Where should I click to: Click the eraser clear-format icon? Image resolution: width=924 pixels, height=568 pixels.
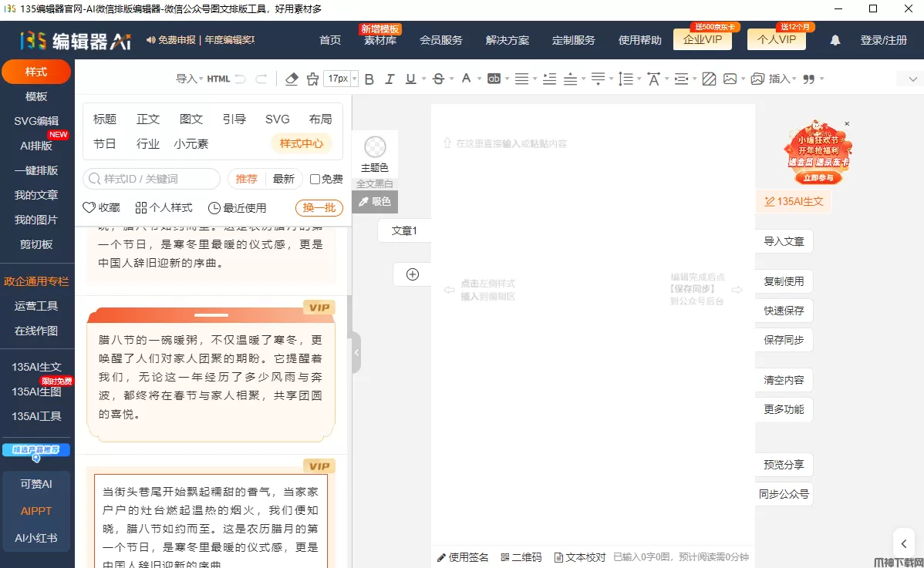click(x=292, y=79)
